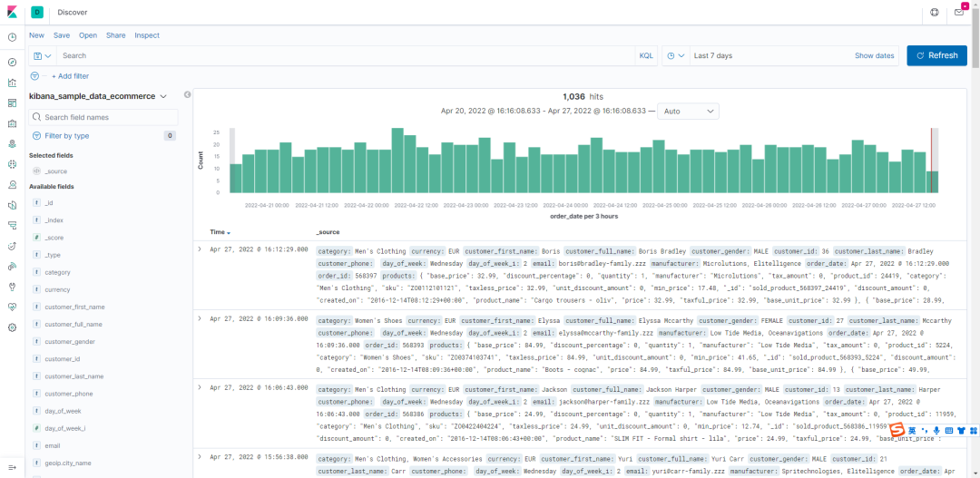Click the Search field names input
Screen dimensions: 980x478
[x=103, y=118]
